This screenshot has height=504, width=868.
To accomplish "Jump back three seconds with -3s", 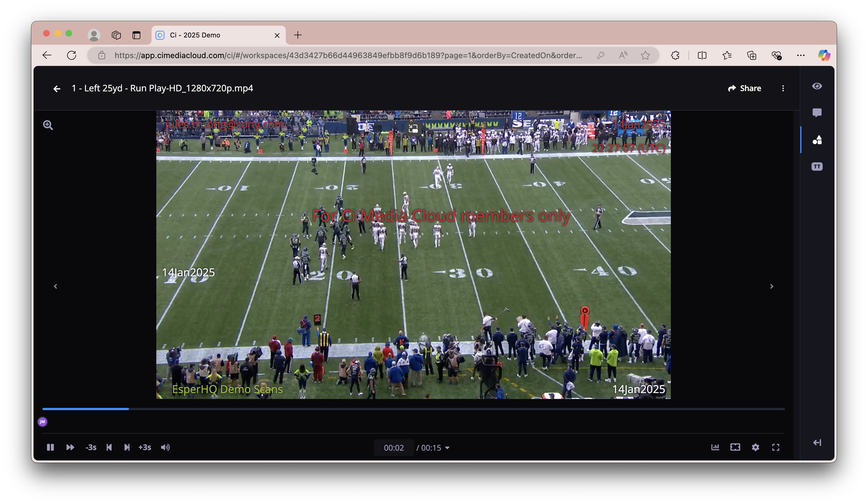I will (91, 447).
